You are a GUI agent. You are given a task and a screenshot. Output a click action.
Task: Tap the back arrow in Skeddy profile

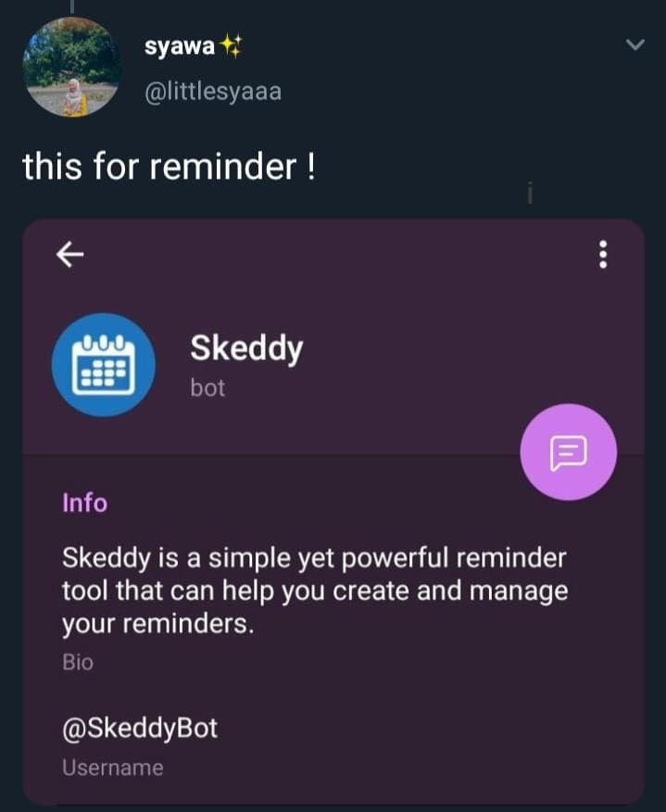coord(70,254)
